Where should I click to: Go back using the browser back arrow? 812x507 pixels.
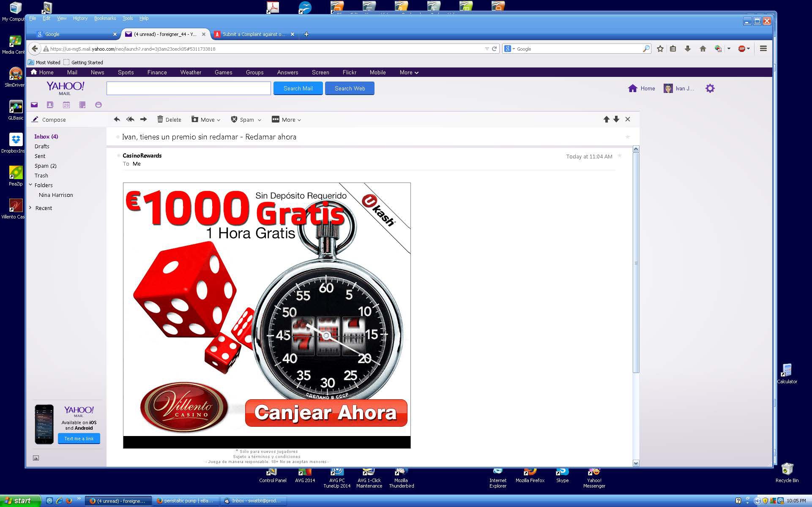coord(35,49)
